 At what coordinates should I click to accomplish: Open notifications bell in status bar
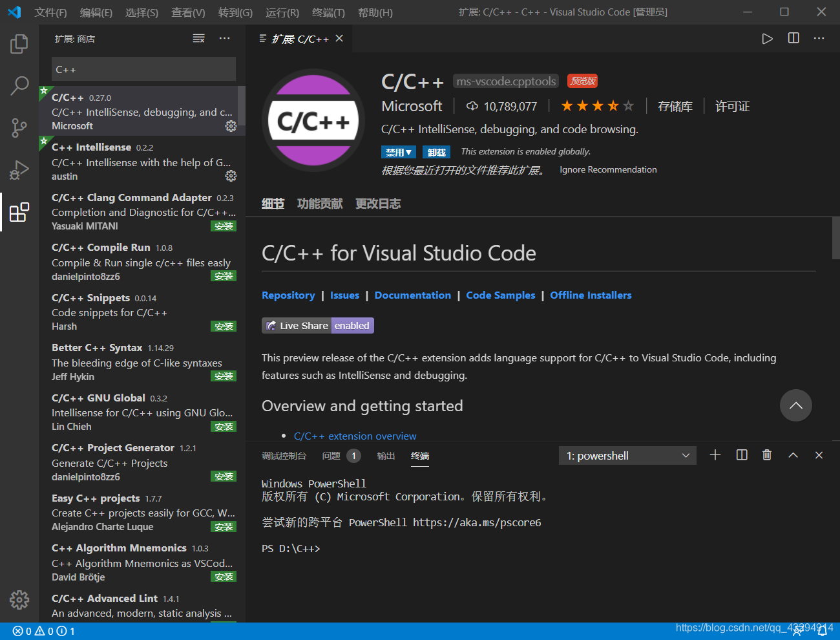pos(823,632)
